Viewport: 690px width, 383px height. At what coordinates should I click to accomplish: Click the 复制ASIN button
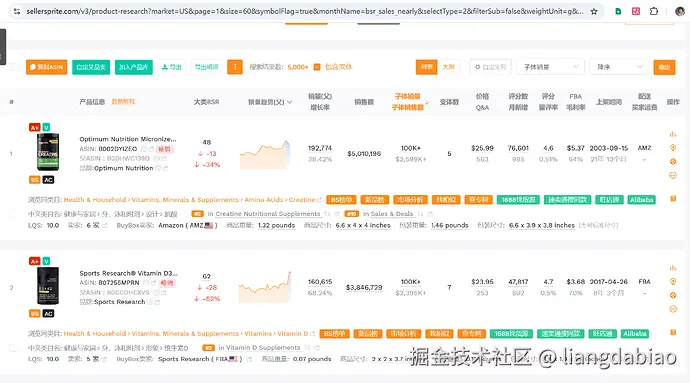(x=47, y=67)
